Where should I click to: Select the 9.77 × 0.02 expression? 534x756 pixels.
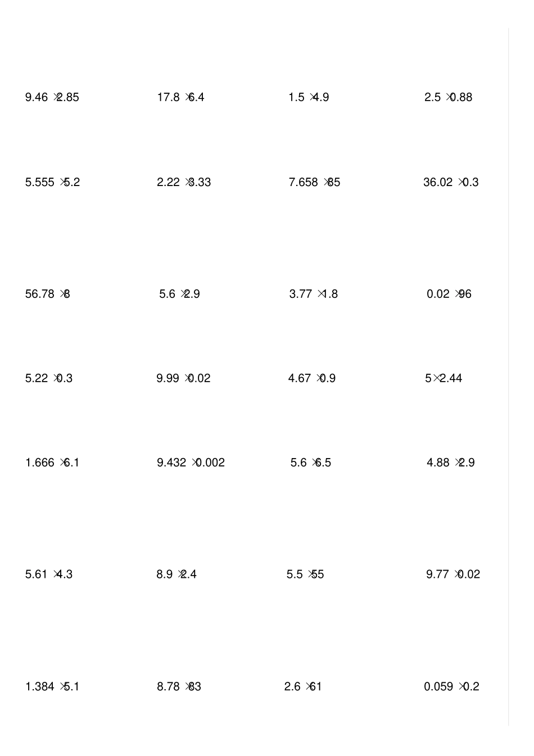click(452, 574)
